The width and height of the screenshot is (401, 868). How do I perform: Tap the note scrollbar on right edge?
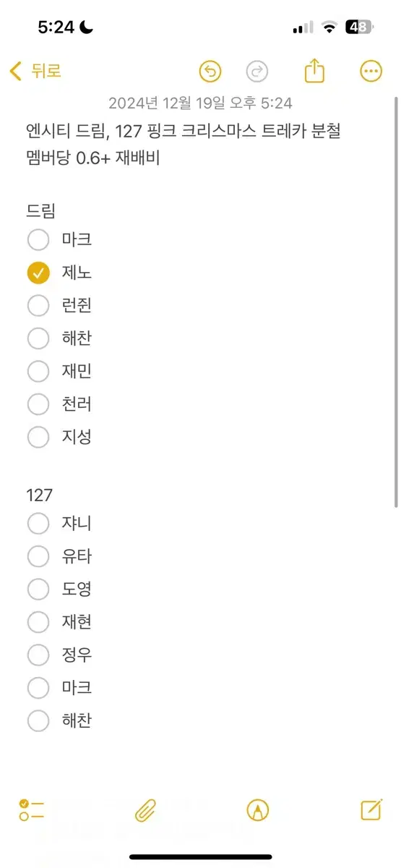coord(396,304)
